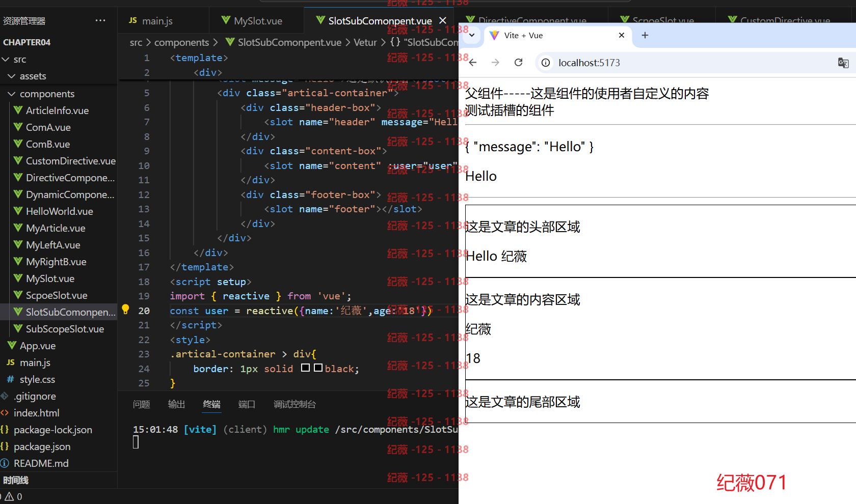Image resolution: width=856 pixels, height=504 pixels.
Task: Click the lightbulb quick-fix icon on line 20
Action: (125, 310)
